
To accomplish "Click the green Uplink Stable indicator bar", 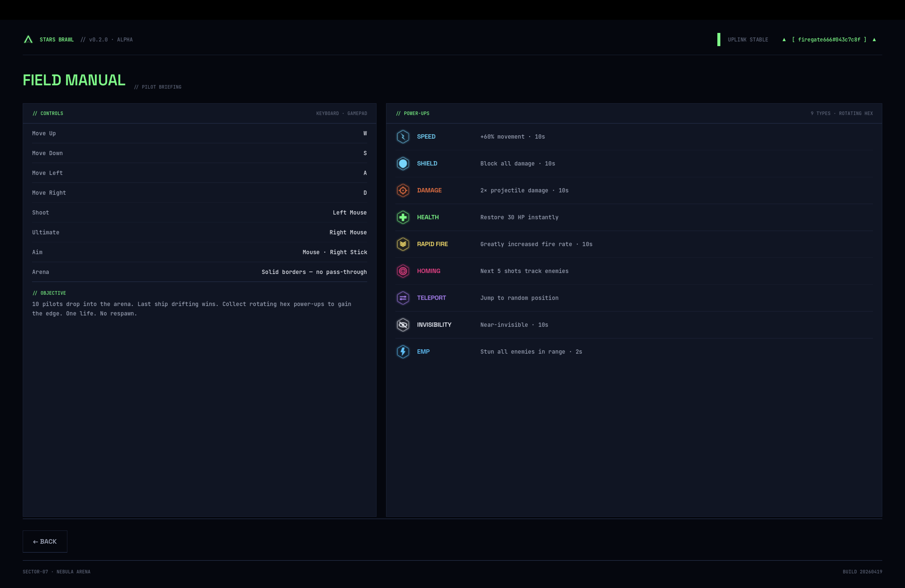I will pos(718,40).
